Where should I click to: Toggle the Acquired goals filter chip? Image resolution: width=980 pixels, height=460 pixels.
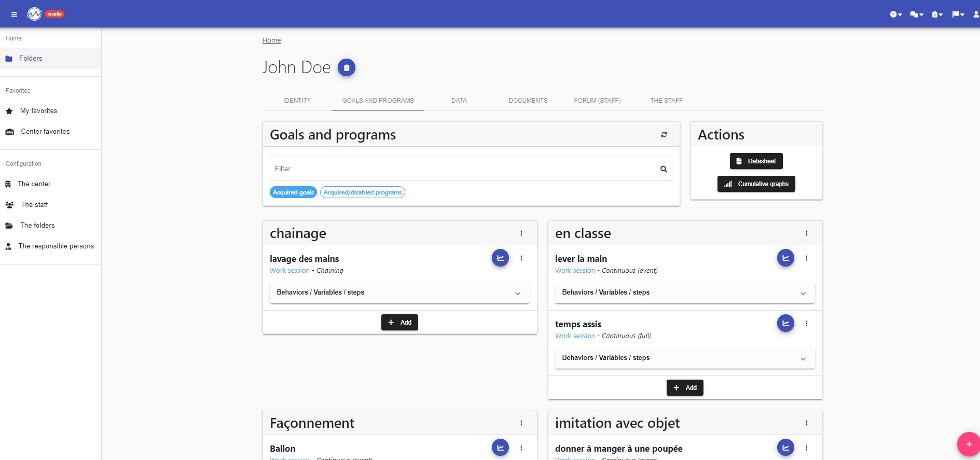click(x=293, y=192)
